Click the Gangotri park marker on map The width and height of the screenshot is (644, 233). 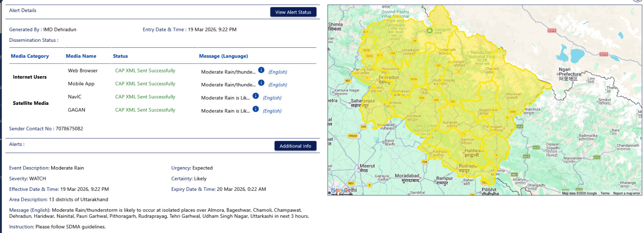click(x=429, y=31)
